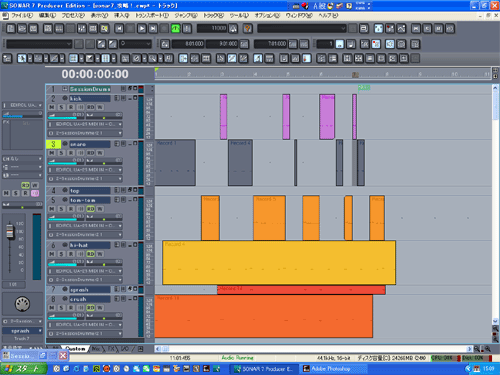
Task: Click the first icon at far left of tools toolbar
Action: 7,59
